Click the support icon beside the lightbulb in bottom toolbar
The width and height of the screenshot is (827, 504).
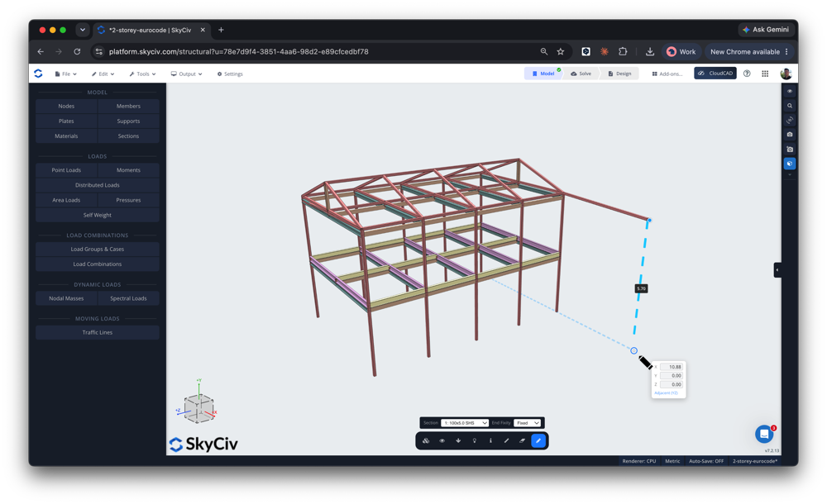click(490, 440)
